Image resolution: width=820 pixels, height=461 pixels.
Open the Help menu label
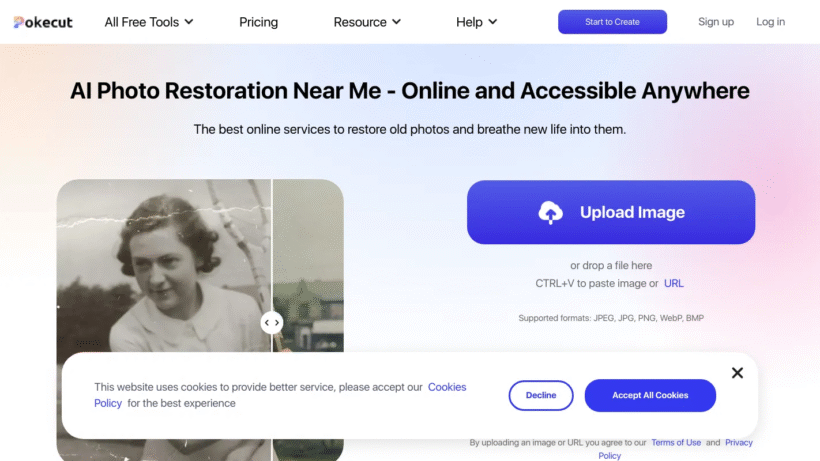point(469,22)
